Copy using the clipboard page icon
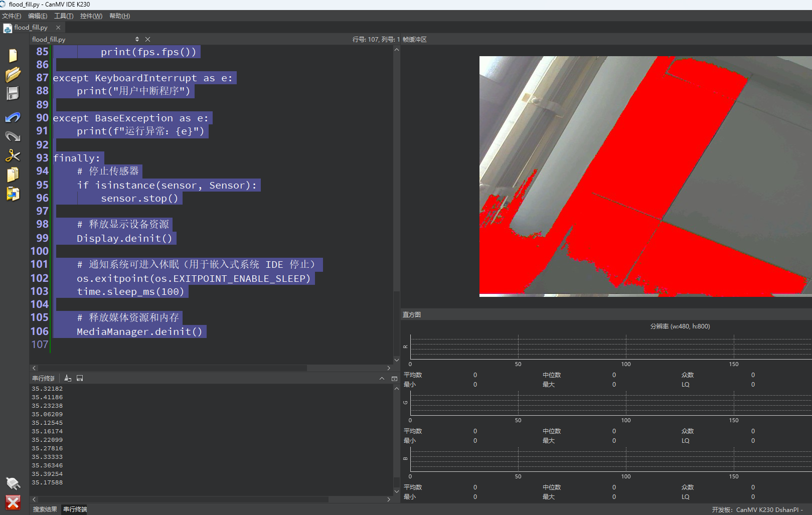Viewport: 812px width, 515px height. [13, 175]
